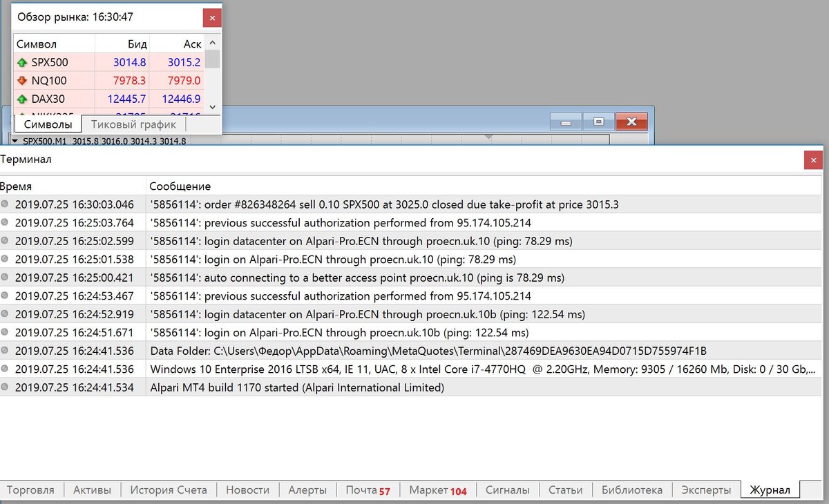
Task: Close the SPX500 chart window
Action: (631, 122)
